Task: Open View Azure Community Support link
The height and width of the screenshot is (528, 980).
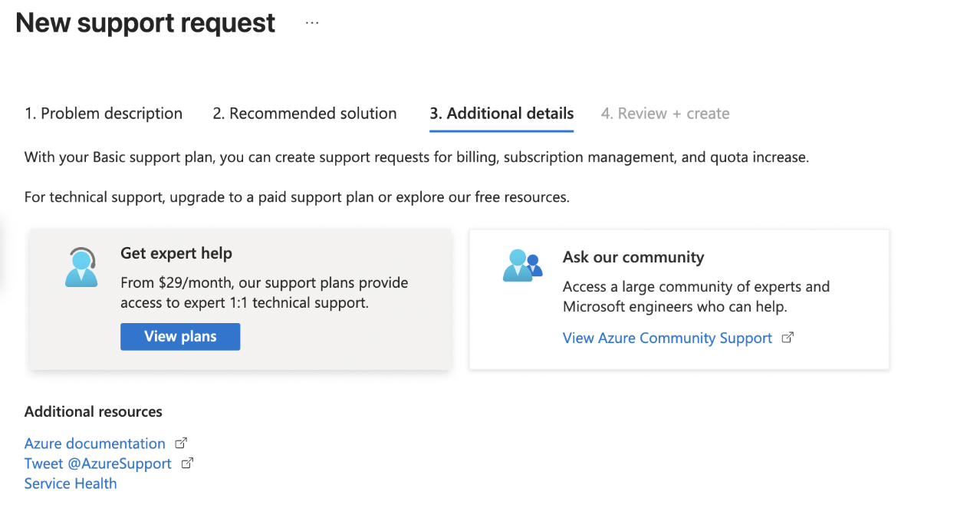Action: [667, 338]
